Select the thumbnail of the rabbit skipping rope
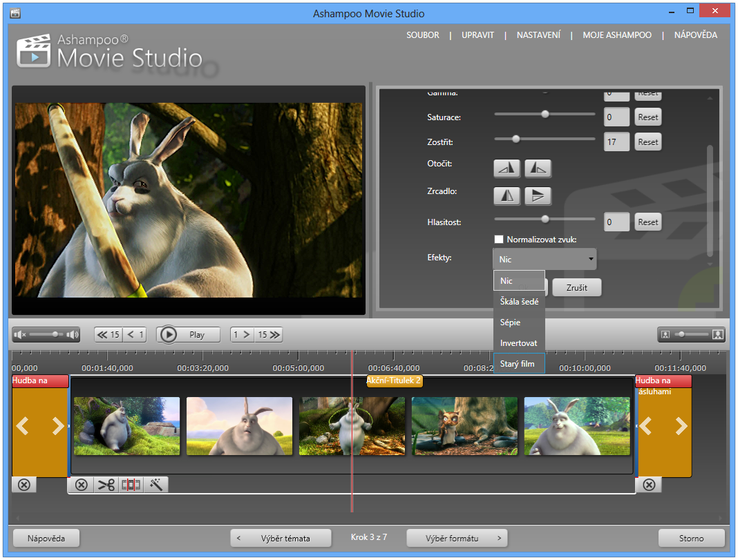This screenshot has height=560, width=738. (352, 426)
